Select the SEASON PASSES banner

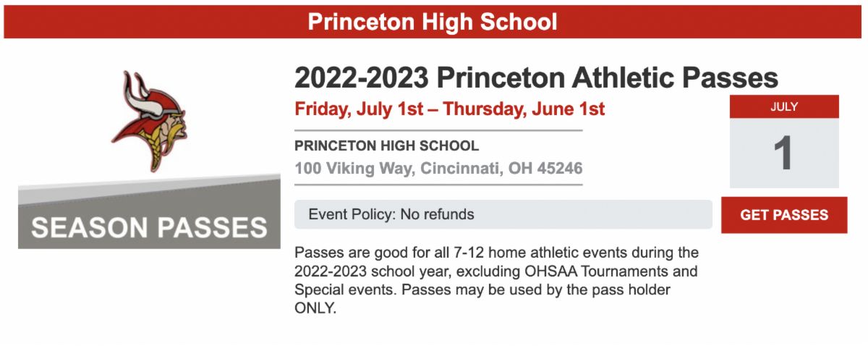click(x=149, y=227)
